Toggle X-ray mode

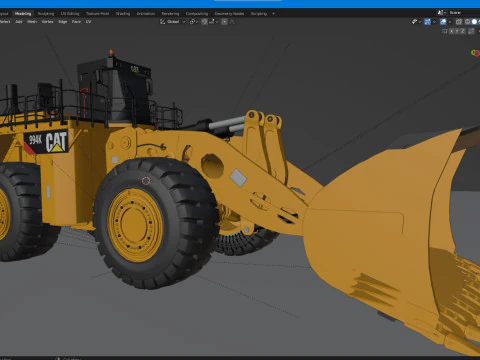(459, 22)
